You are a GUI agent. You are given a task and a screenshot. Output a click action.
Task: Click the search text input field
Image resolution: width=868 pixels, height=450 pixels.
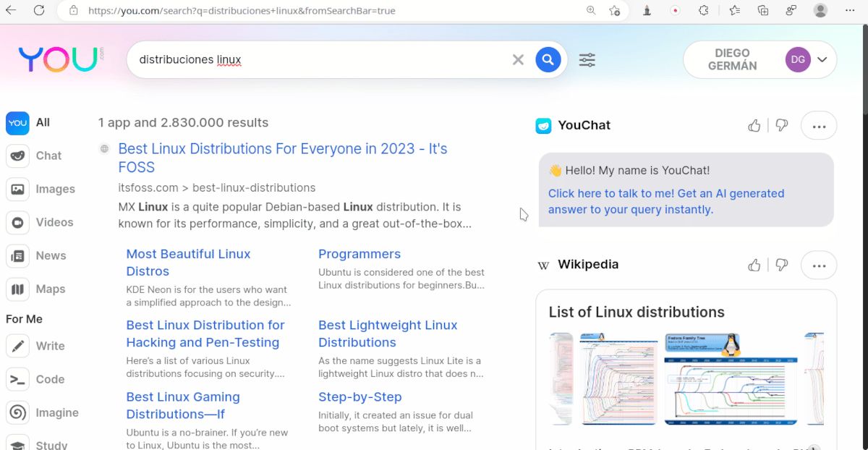pyautogui.click(x=318, y=59)
